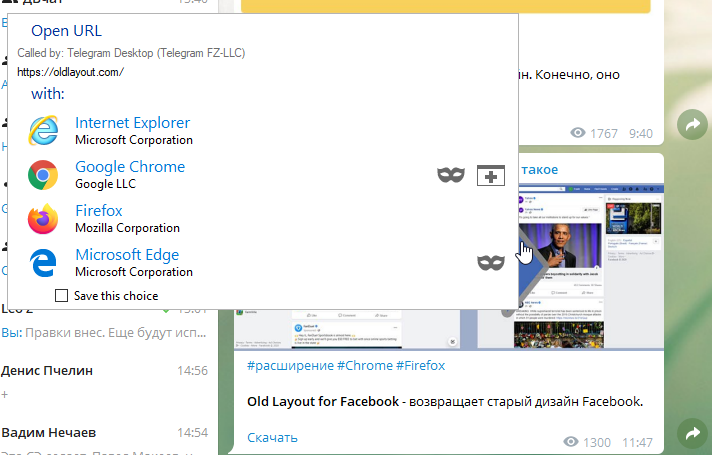Click the Google LLC label
Screen dimensions: 712x455
point(105,184)
